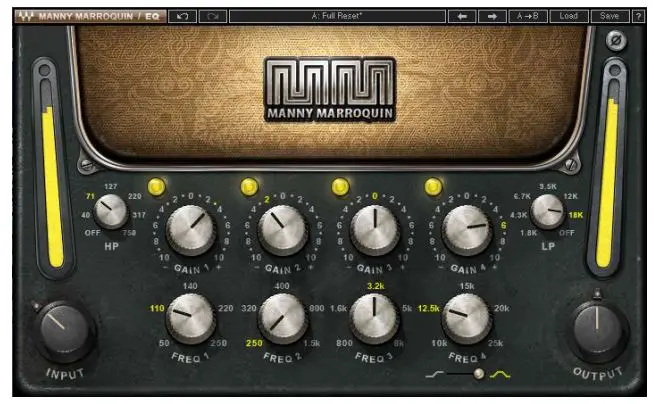The image size is (654, 404).
Task: Click the Gain 4 knob
Action: click(467, 230)
